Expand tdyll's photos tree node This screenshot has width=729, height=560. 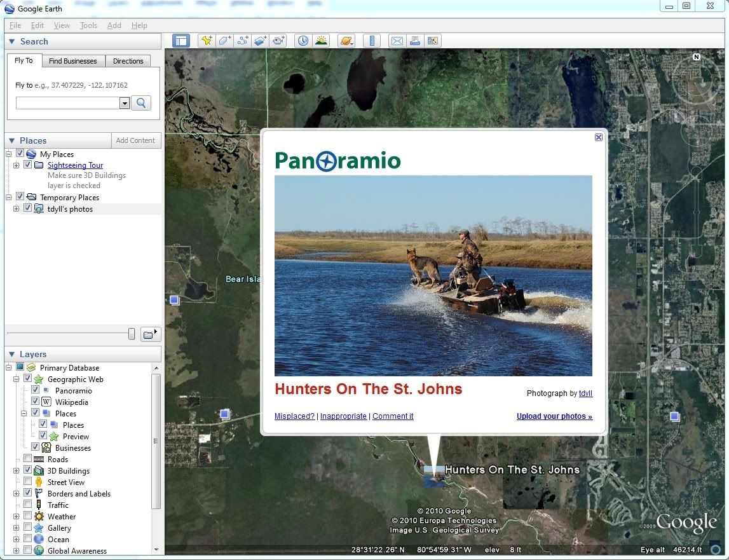point(17,209)
